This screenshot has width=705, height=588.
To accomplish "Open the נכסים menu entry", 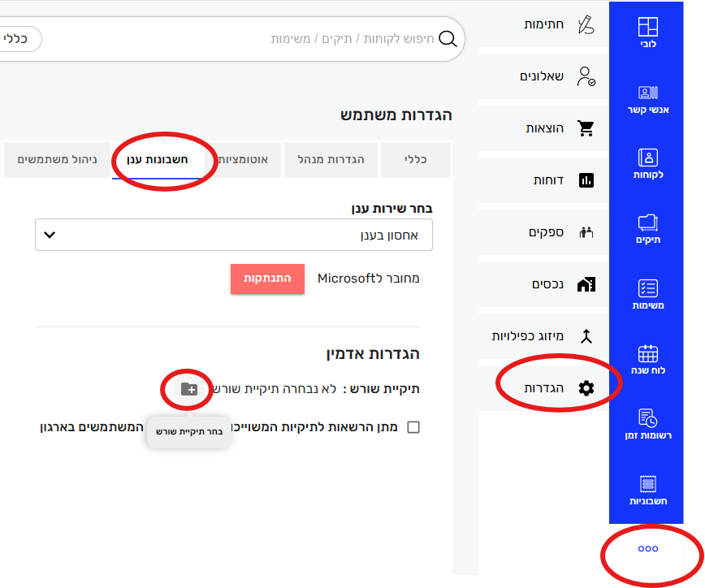I will coord(543,284).
